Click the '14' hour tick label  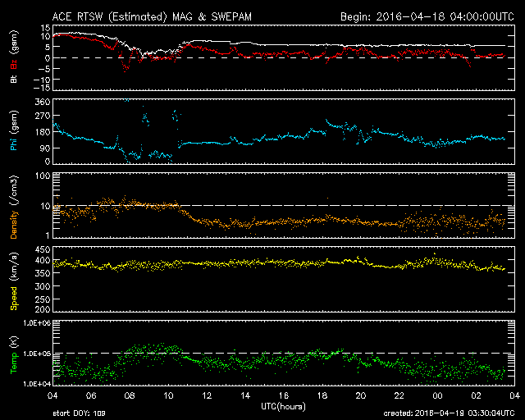pos(245,396)
